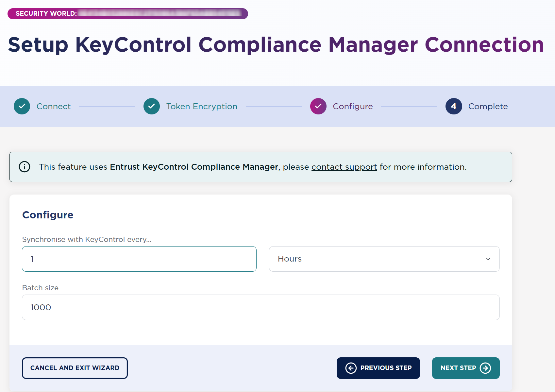The width and height of the screenshot is (555, 392).
Task: Click the Configure step checkmark icon
Action: (x=318, y=106)
